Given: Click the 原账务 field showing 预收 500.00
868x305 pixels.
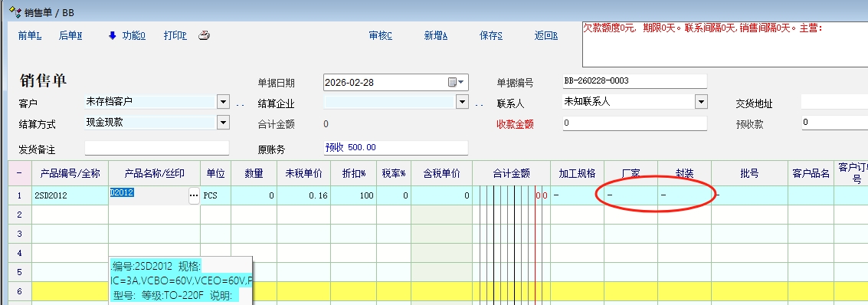Looking at the screenshot, I should click(x=396, y=148).
